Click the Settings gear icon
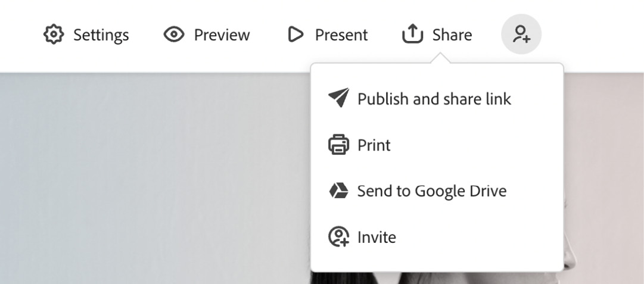 pos(54,35)
